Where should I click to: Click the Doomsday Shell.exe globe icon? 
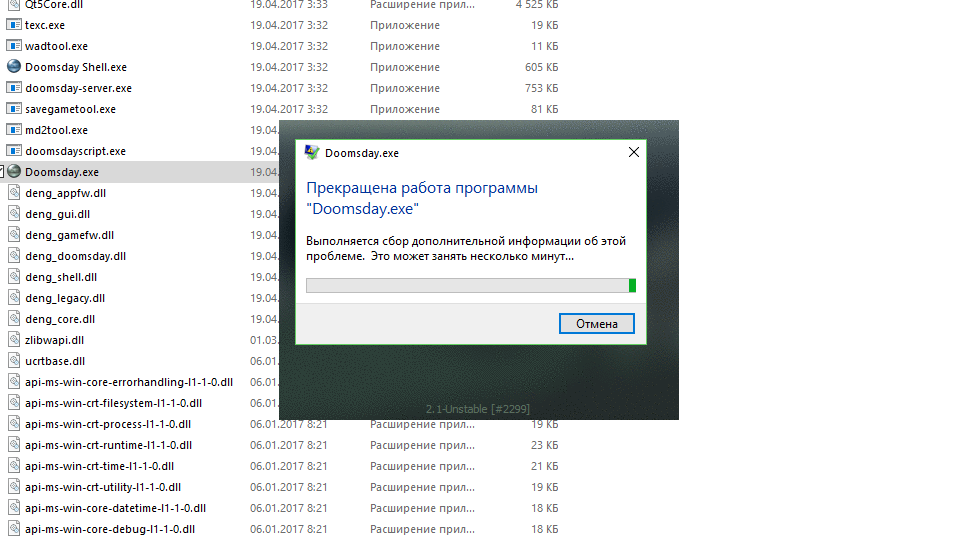[14, 67]
